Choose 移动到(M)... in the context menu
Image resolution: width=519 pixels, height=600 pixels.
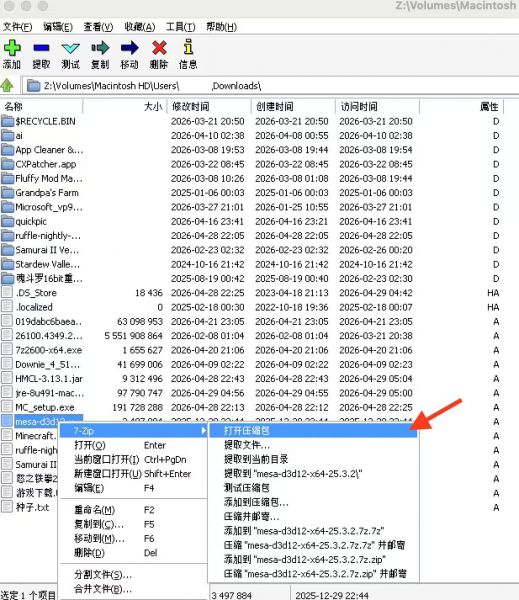pyautogui.click(x=134, y=538)
